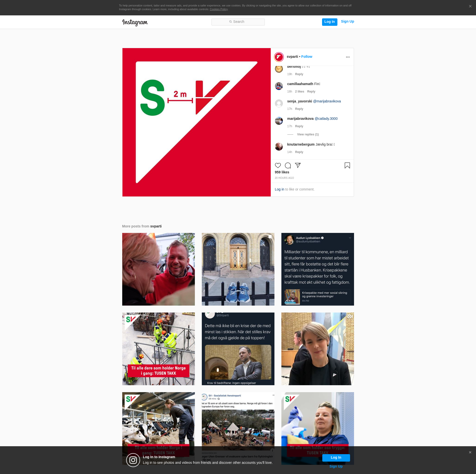Viewport: 476px width, 474px height.
Task: Expand View replies (1)
Action: (308, 134)
